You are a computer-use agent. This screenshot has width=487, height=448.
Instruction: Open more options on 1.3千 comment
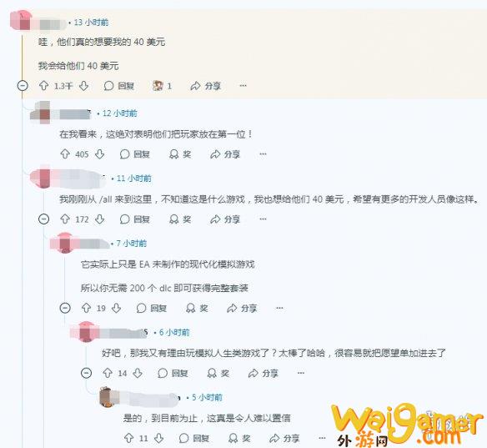click(x=243, y=86)
